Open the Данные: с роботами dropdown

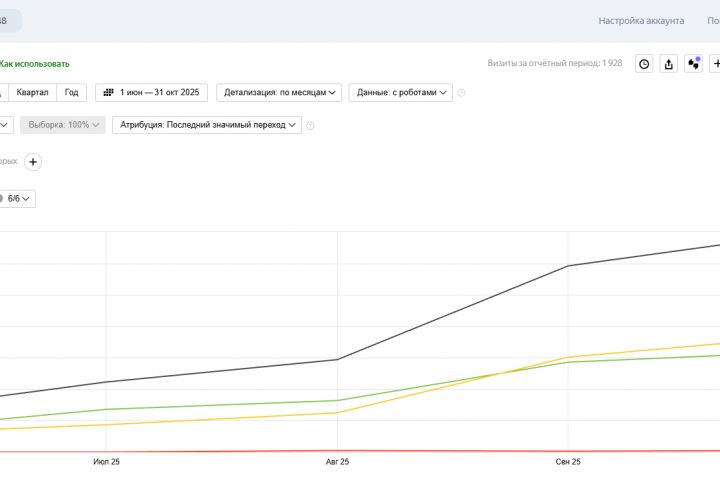tap(400, 92)
